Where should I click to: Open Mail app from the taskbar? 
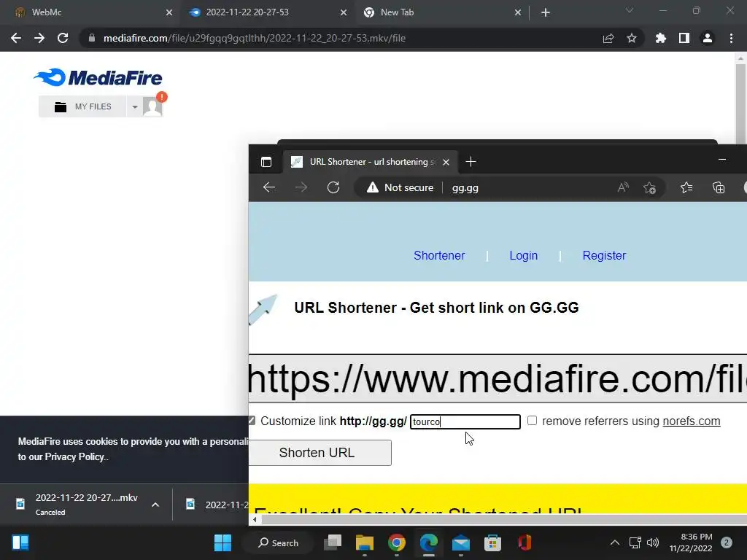pos(461,542)
